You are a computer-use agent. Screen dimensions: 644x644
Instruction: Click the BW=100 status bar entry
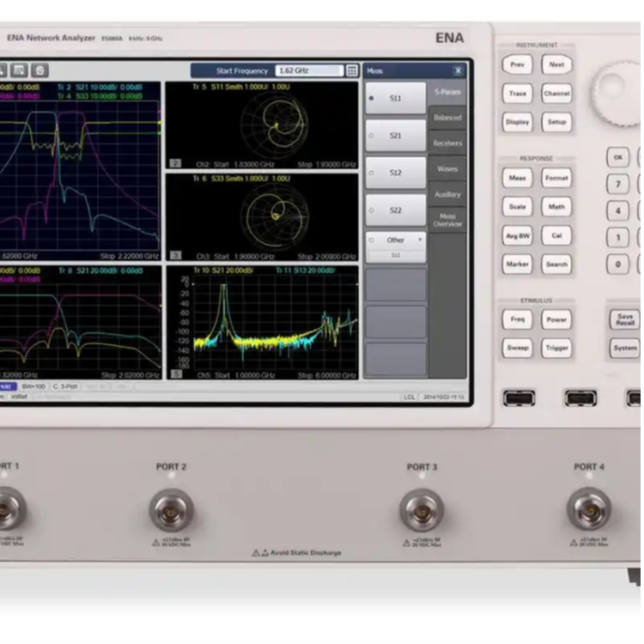(33, 386)
